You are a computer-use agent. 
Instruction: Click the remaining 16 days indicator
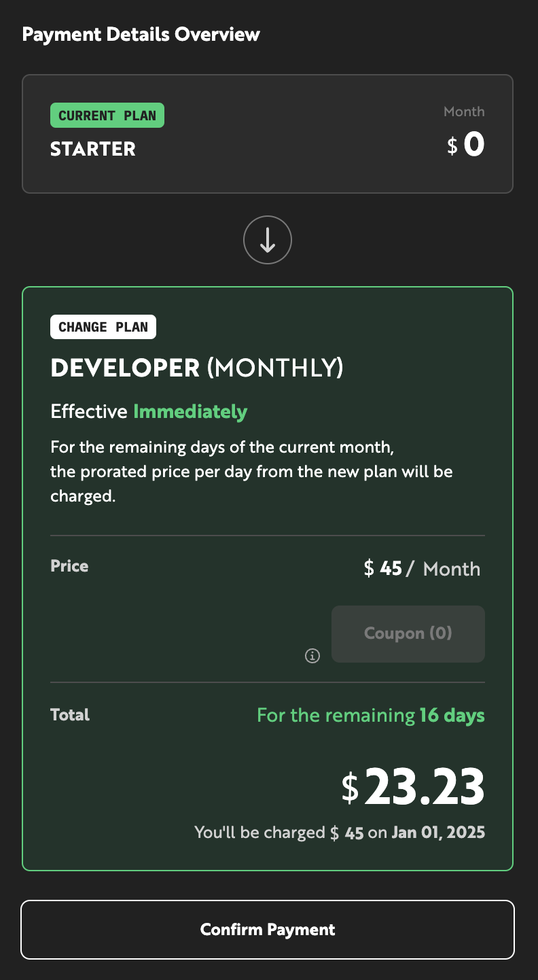[371, 715]
